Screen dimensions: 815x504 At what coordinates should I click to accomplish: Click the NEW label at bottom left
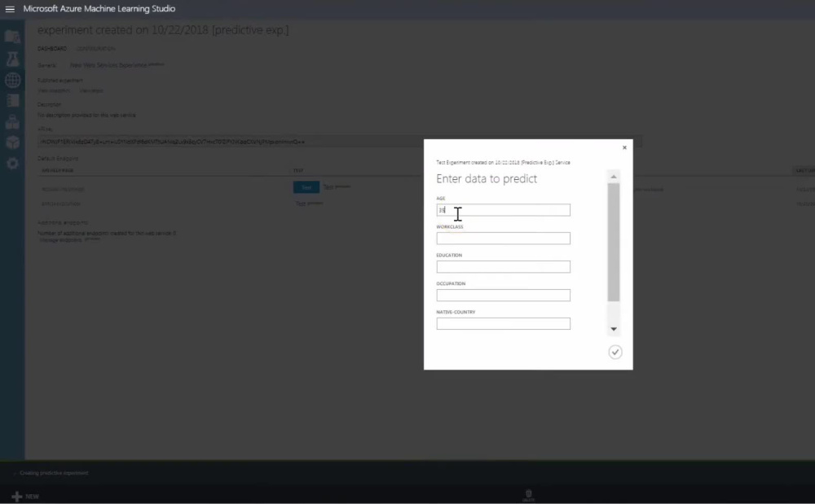(x=33, y=497)
